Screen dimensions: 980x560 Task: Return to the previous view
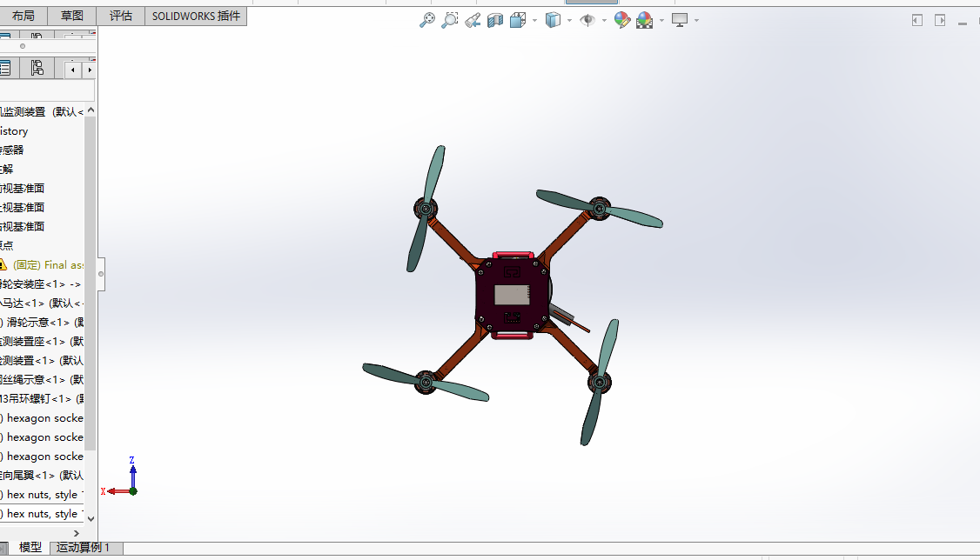(473, 21)
